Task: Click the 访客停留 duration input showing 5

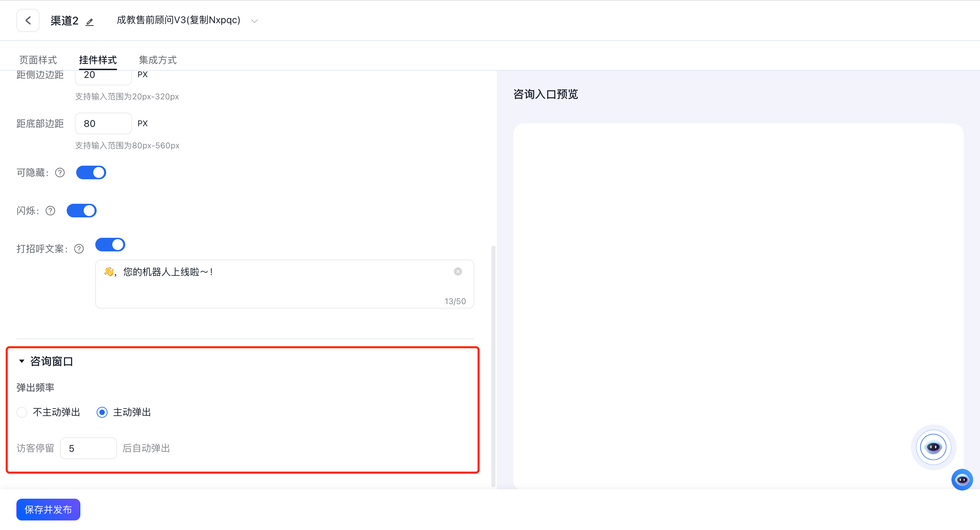Action: pyautogui.click(x=88, y=448)
